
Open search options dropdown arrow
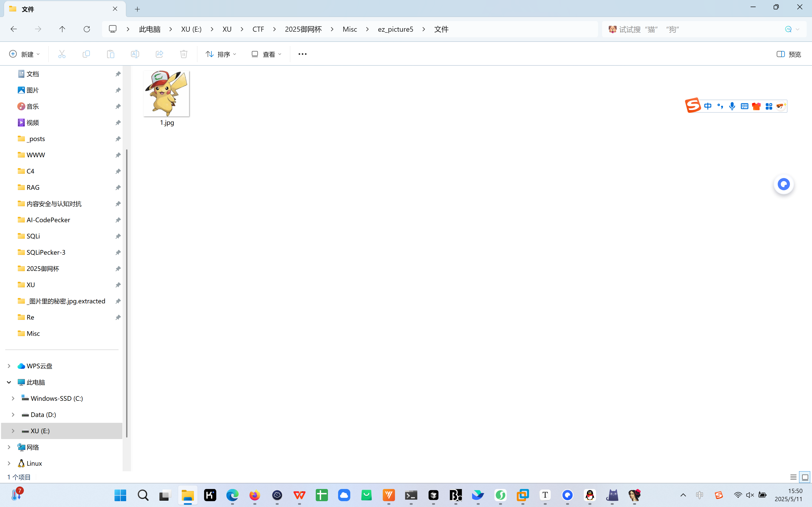click(798, 29)
